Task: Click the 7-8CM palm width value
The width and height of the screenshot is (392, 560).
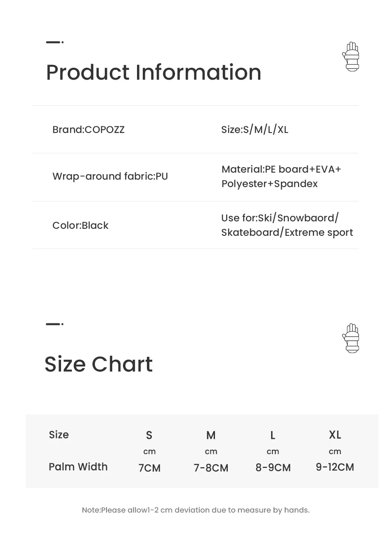Action: coord(211,468)
